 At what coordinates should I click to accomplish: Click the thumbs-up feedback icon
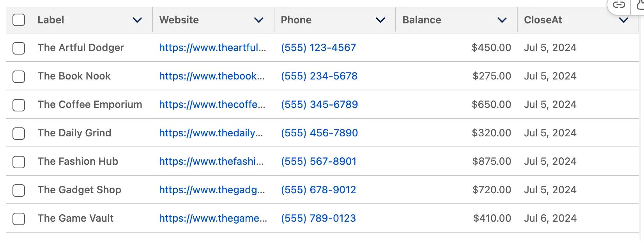tap(640, 5)
